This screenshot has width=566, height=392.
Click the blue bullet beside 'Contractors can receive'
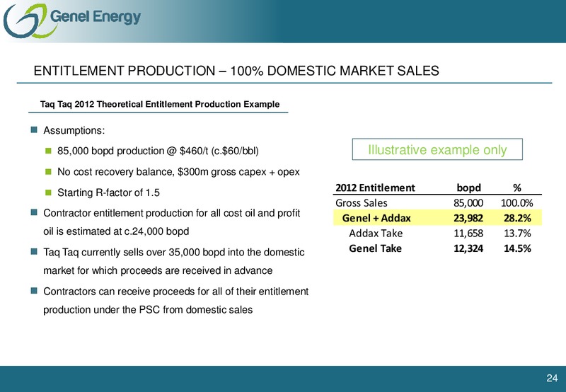tap(34, 291)
